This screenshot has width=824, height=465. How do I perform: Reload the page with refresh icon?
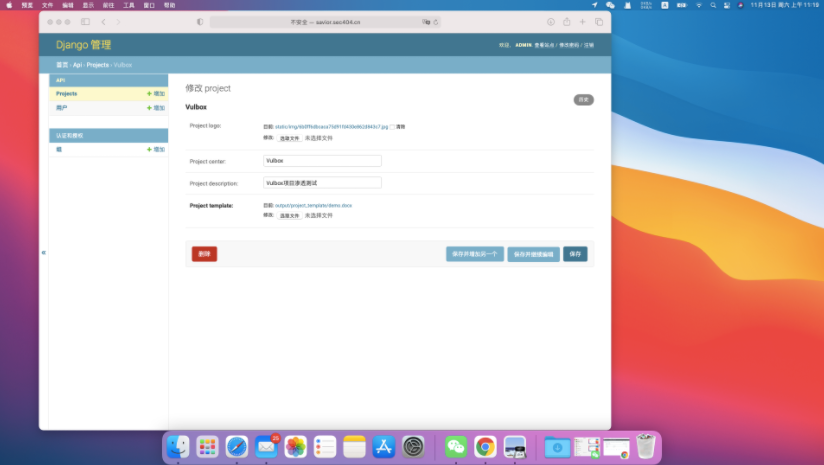(x=436, y=22)
